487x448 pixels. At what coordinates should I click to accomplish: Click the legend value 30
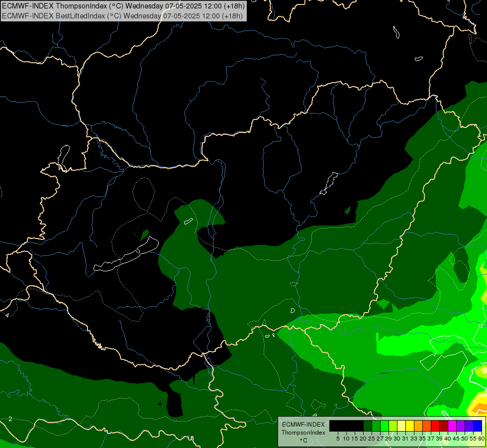(x=397, y=439)
